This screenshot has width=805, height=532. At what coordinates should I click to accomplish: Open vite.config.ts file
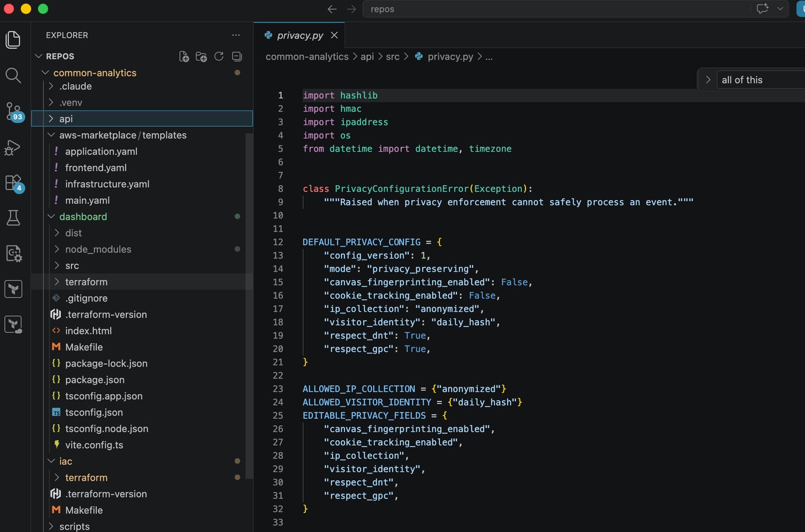pos(94,445)
